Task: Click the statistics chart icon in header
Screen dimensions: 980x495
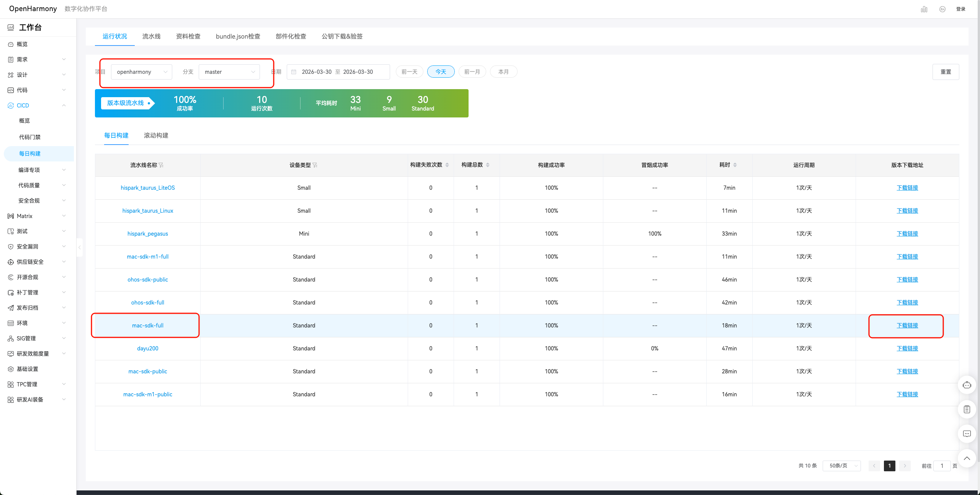Action: click(x=924, y=9)
